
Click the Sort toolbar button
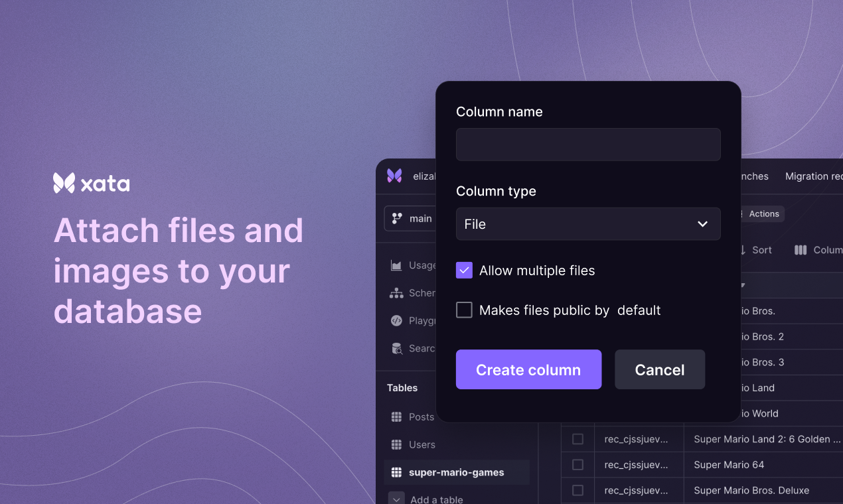pyautogui.click(x=756, y=250)
